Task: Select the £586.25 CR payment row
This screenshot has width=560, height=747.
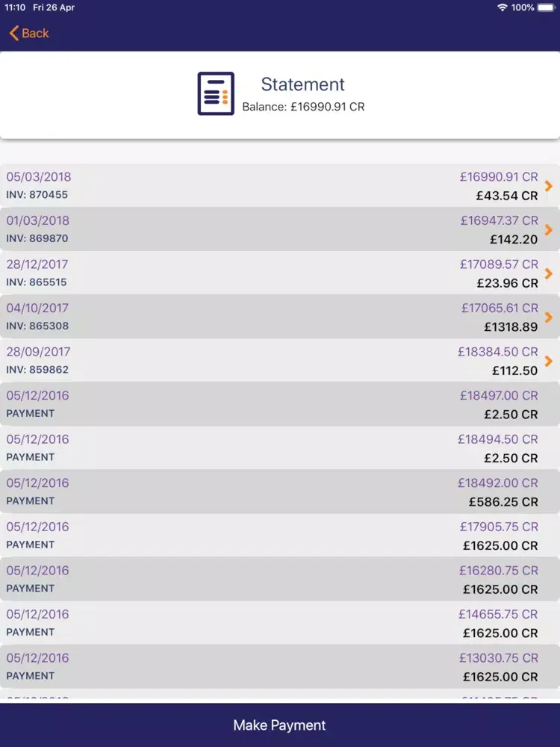Action: [279, 492]
